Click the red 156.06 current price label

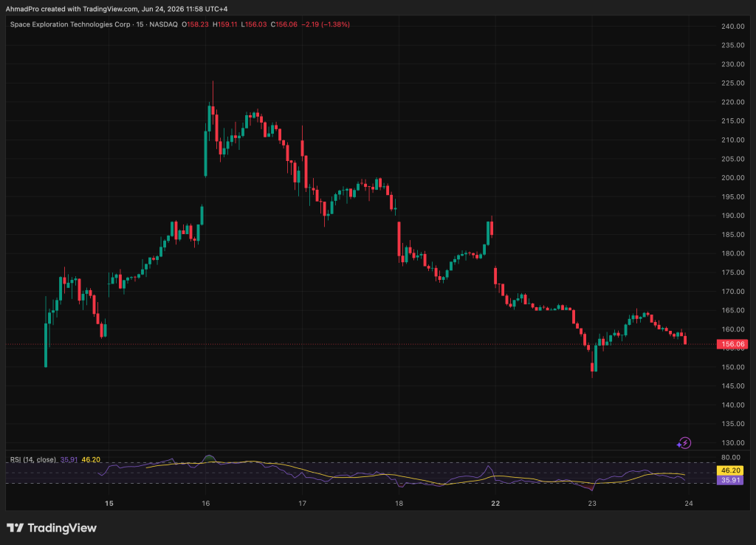(x=733, y=344)
